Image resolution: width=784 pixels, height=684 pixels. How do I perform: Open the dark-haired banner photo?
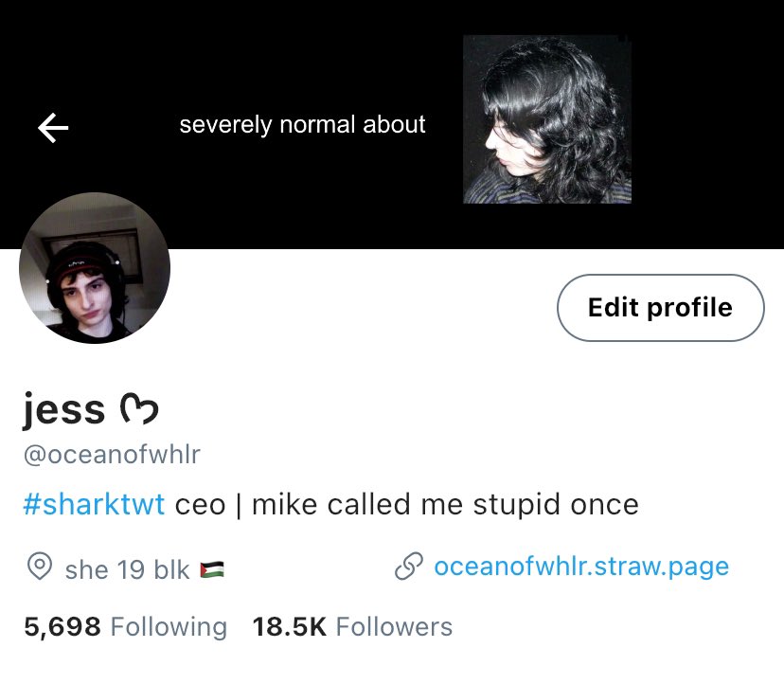[547, 119]
